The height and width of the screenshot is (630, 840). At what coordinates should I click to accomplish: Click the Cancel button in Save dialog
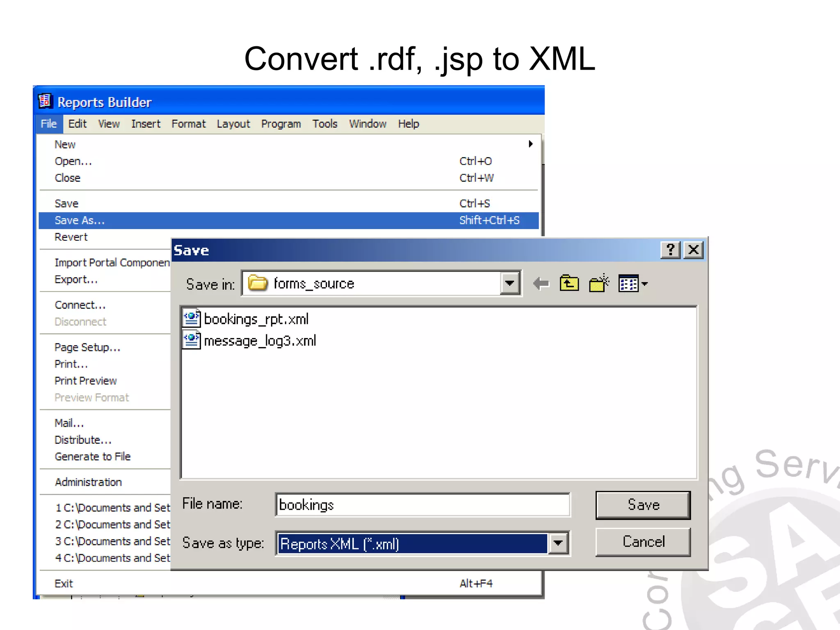click(x=643, y=542)
